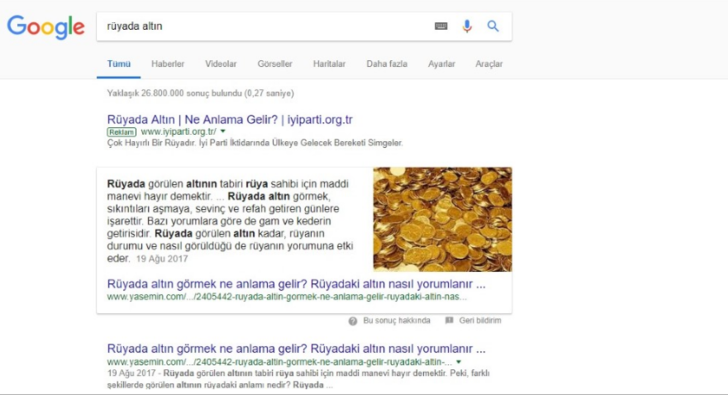Image resolution: width=728 pixels, height=395 pixels.
Task: Click Geri bildirim feedback link
Action: [x=480, y=321]
